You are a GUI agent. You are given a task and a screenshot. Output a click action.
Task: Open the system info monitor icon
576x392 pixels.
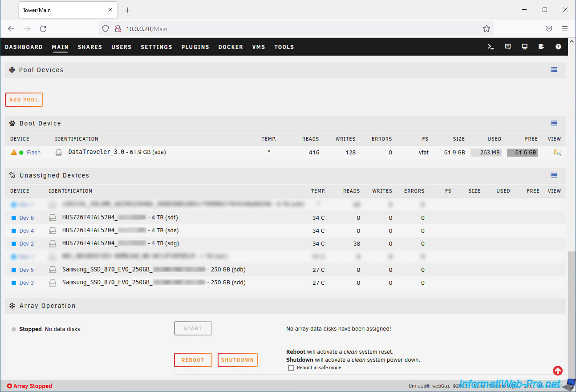tap(524, 47)
